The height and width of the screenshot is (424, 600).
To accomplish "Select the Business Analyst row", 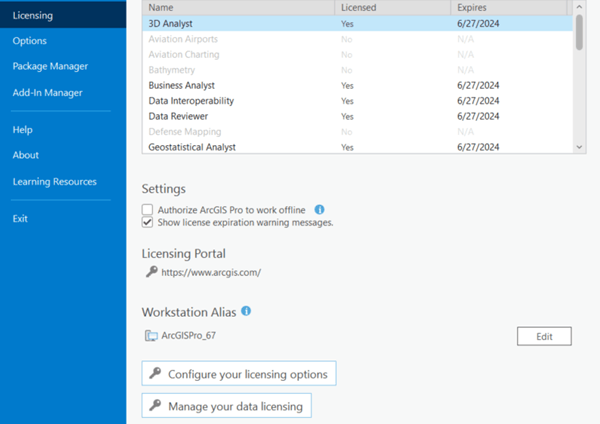I will [357, 85].
